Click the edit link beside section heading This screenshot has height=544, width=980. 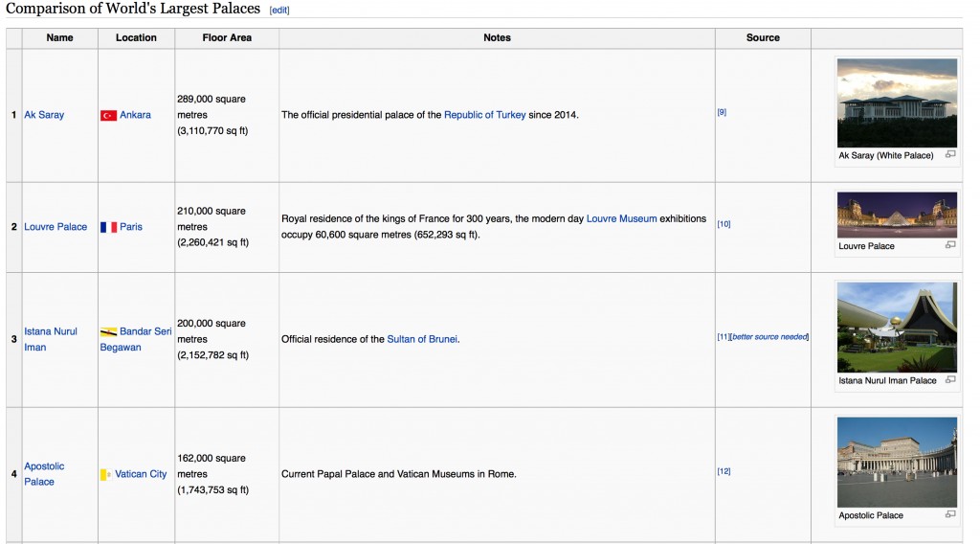point(279,11)
